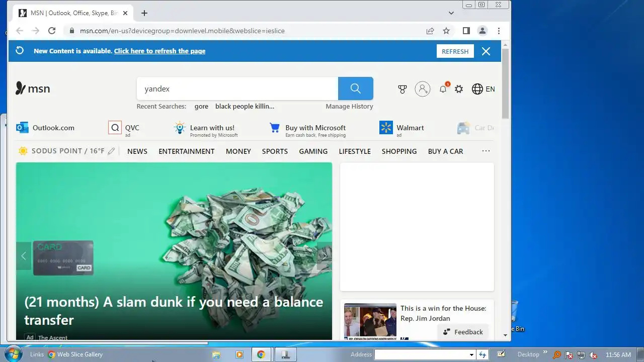The width and height of the screenshot is (644, 362).
Task: Click the MSN search box containing yandex
Action: [x=237, y=88]
